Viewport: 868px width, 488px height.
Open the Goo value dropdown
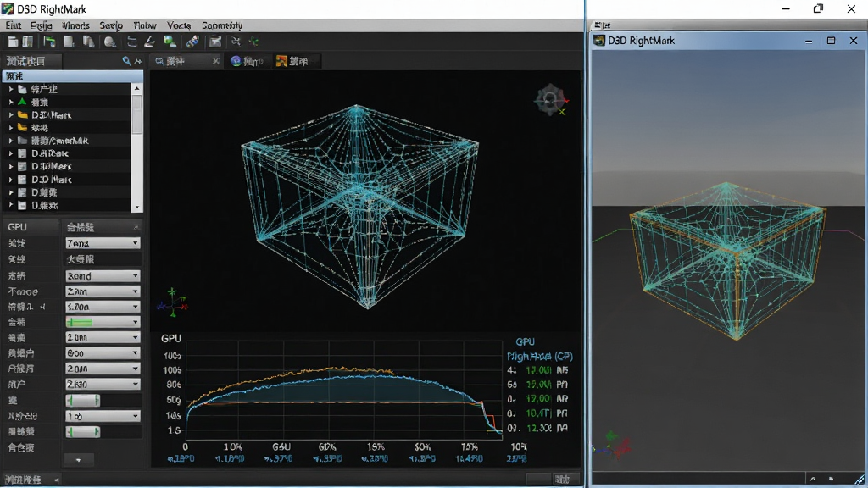click(103, 352)
